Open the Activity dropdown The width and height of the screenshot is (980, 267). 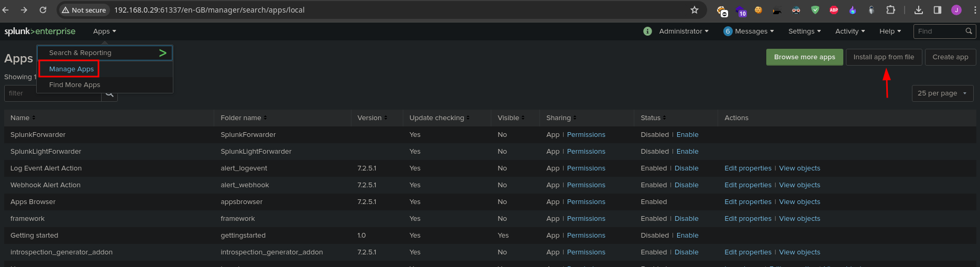[850, 31]
